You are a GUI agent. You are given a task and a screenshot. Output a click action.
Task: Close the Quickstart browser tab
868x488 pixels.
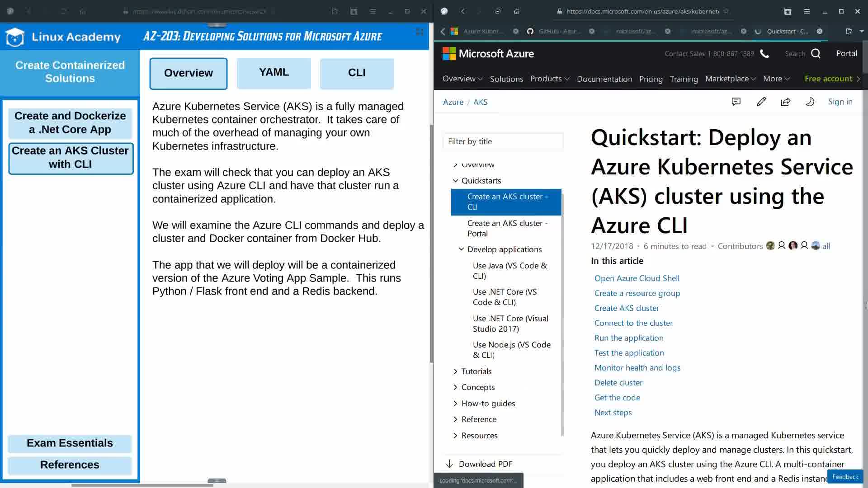819,31
